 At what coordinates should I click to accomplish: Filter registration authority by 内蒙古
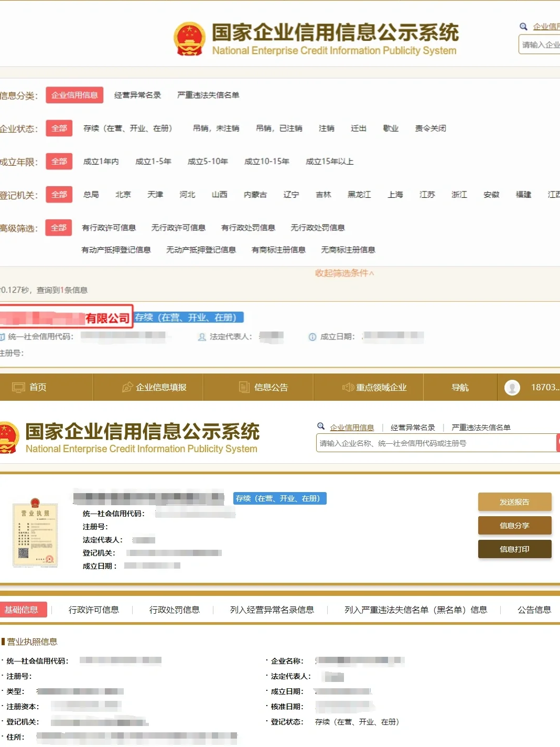click(255, 195)
